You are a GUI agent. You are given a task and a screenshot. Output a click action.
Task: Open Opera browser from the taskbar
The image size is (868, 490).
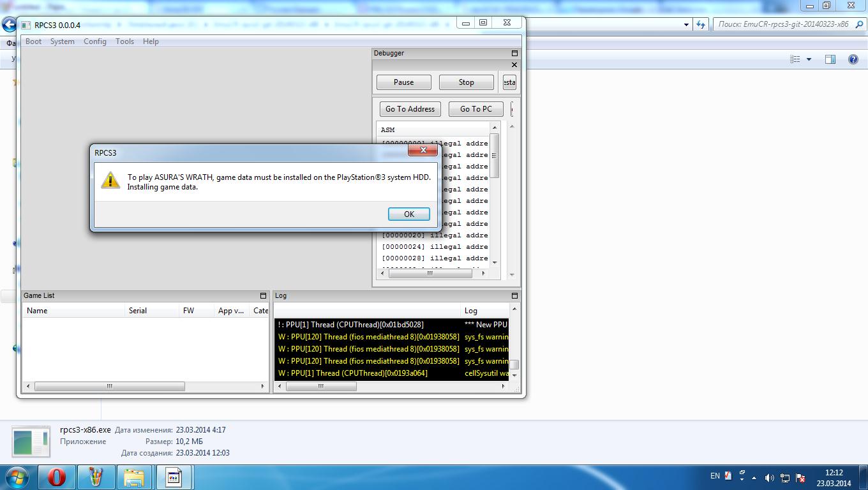[x=56, y=477]
